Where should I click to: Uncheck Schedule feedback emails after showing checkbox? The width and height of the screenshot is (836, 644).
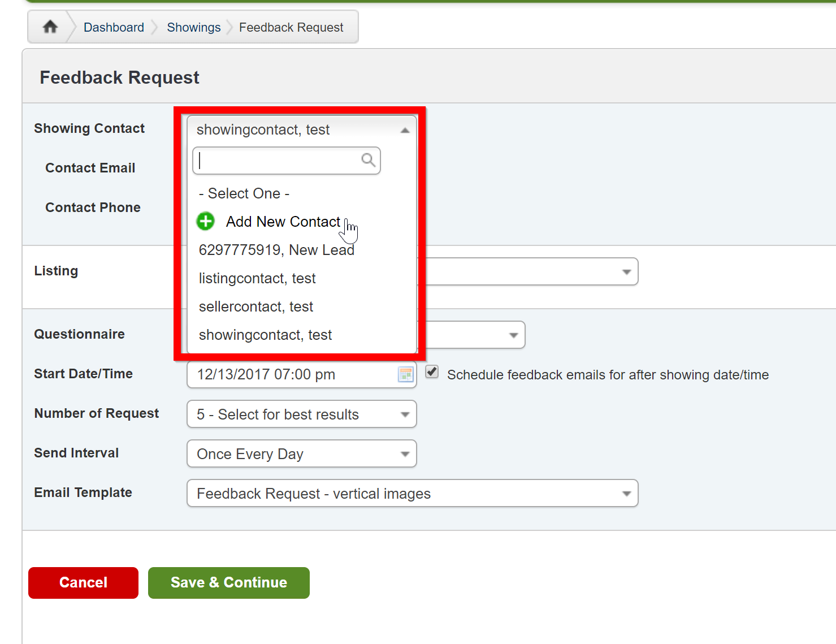click(x=432, y=371)
